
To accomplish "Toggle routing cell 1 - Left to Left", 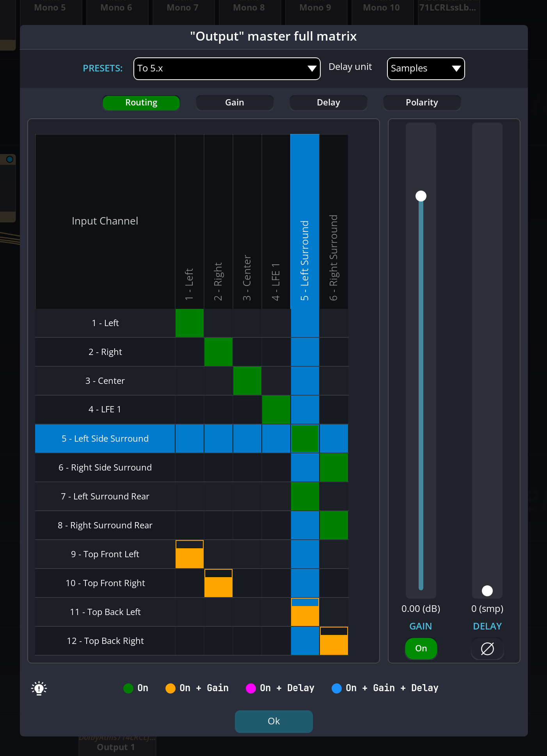I will point(190,323).
